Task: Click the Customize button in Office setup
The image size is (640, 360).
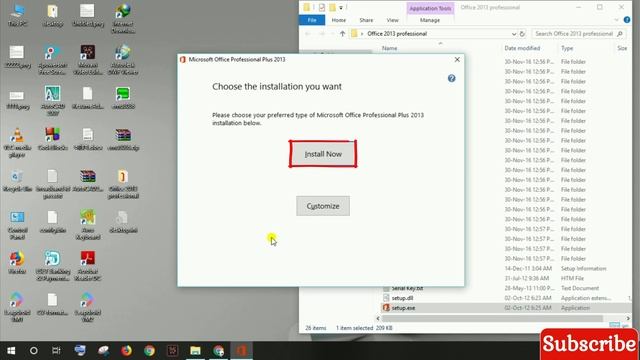Action: (323, 206)
